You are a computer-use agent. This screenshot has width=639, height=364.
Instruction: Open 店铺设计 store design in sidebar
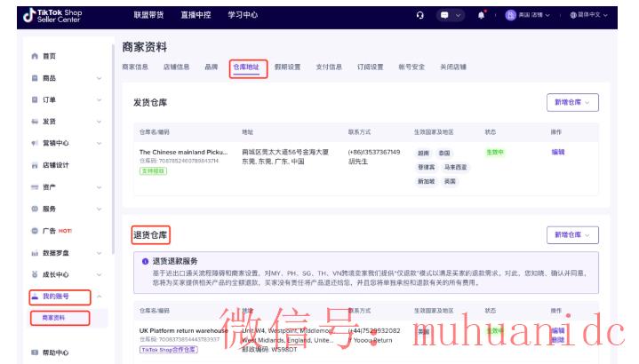click(55, 165)
